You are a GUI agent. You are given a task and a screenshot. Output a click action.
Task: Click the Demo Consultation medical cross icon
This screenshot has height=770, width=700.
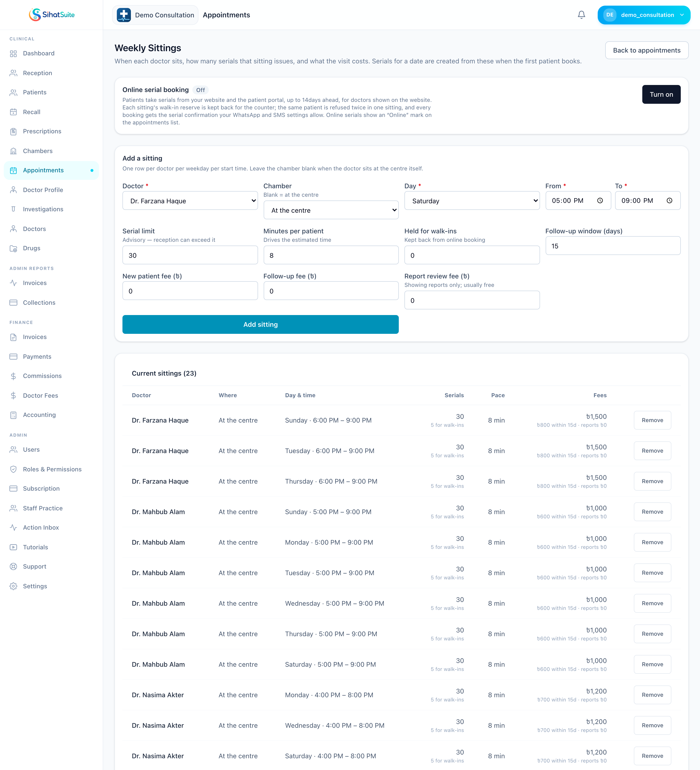pyautogui.click(x=124, y=15)
